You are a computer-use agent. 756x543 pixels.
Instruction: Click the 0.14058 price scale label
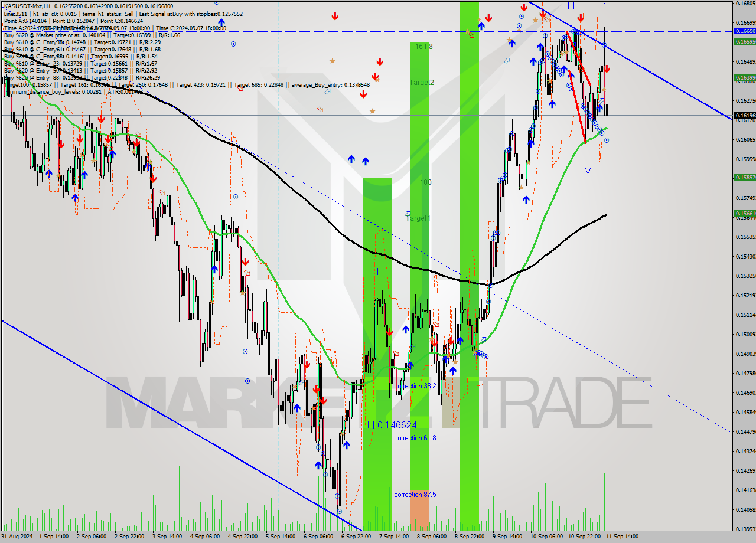pos(745,509)
